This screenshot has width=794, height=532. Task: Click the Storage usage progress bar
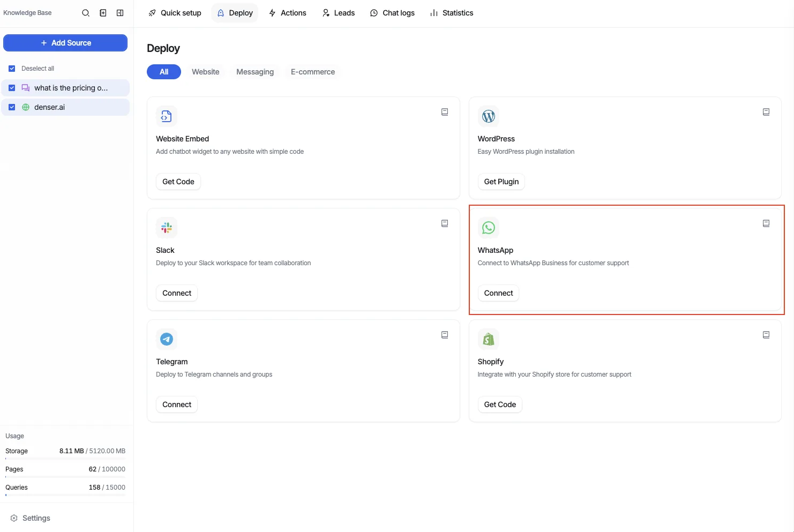65,459
